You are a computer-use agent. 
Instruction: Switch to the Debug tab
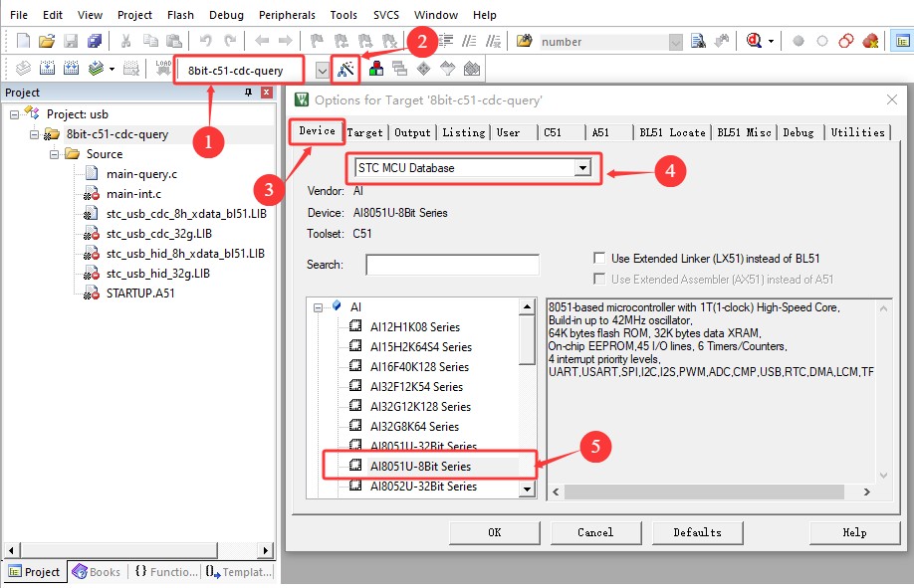pyautogui.click(x=799, y=132)
